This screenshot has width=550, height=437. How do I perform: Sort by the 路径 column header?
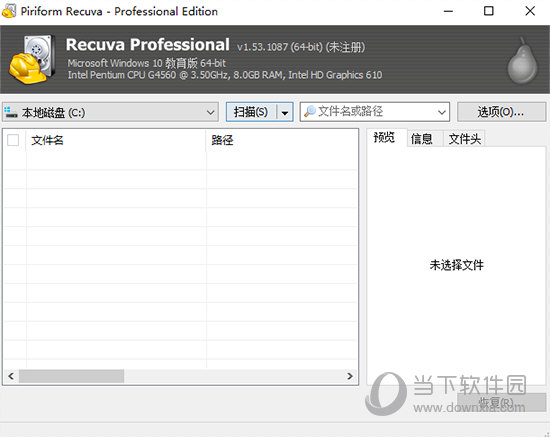coord(282,140)
